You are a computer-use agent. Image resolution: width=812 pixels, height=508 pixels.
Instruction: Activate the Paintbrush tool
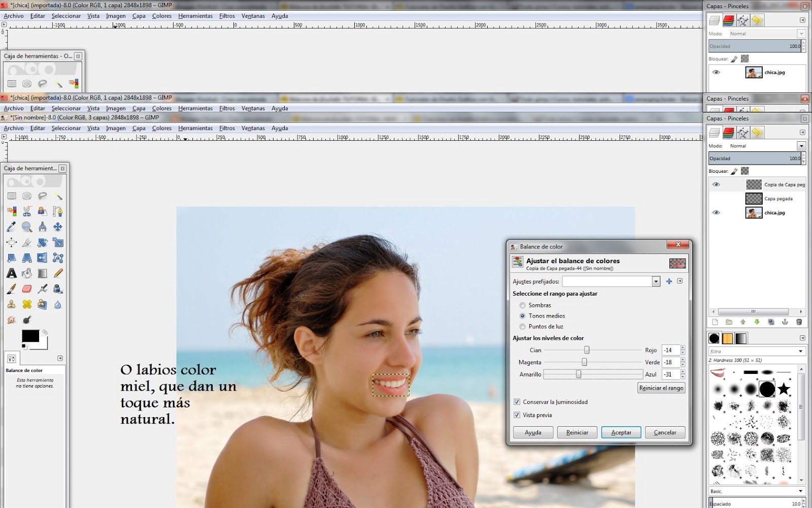click(12, 289)
